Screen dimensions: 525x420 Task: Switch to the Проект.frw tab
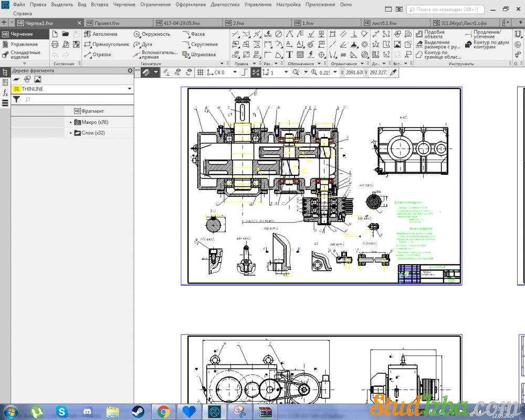pyautogui.click(x=109, y=23)
